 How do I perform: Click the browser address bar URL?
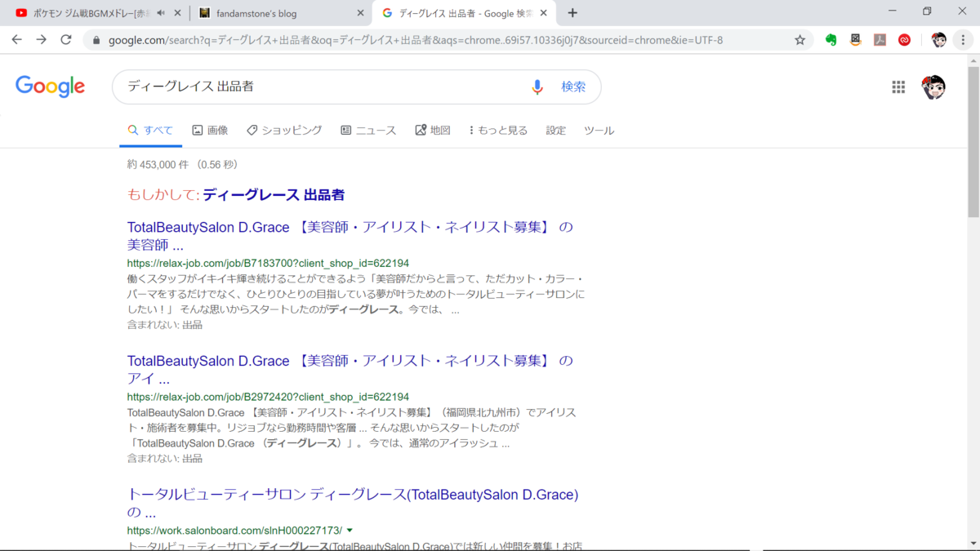415,39
